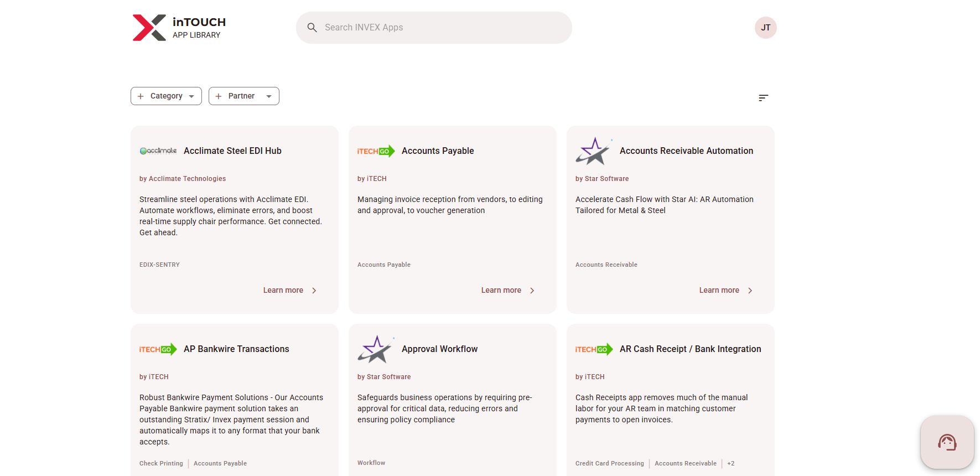980x476 pixels.
Task: Open the Approval Workflow card title
Action: tap(439, 349)
